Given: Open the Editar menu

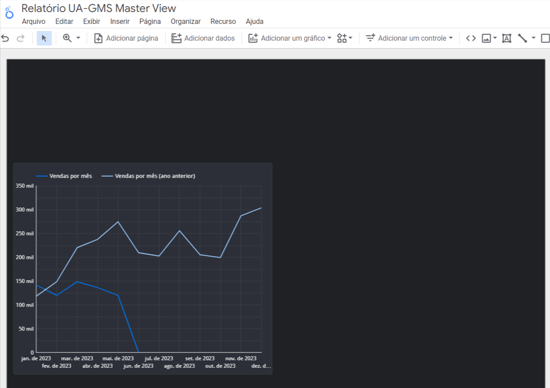Looking at the screenshot, I should (64, 21).
